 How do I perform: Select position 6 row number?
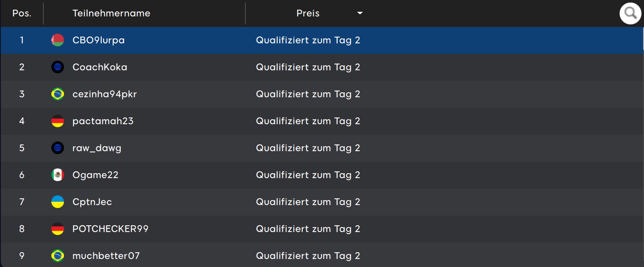22,175
